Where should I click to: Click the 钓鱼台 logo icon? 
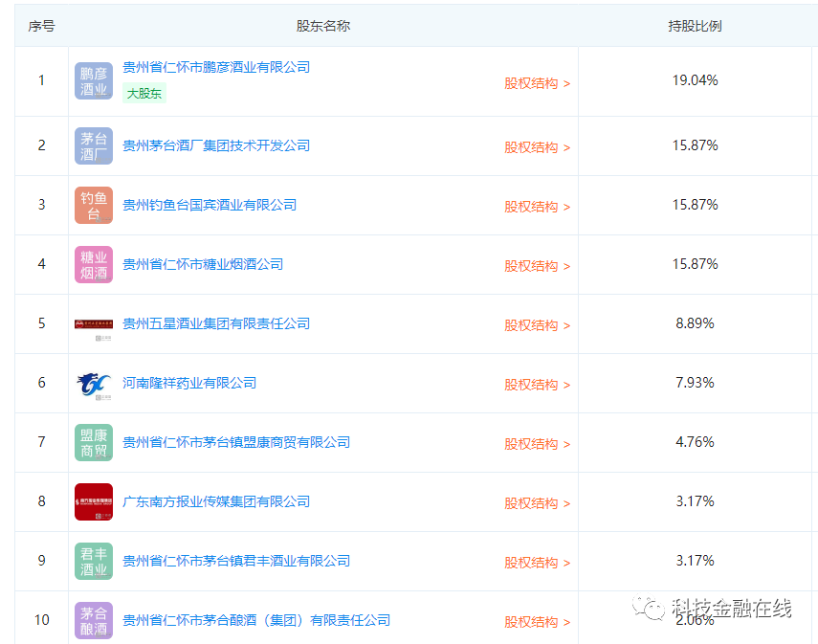click(x=94, y=205)
